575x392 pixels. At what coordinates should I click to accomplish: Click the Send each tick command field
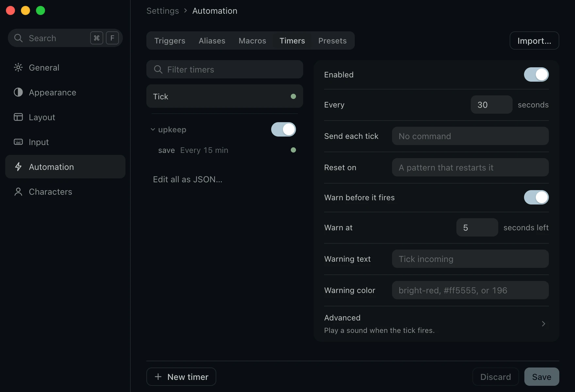470,136
